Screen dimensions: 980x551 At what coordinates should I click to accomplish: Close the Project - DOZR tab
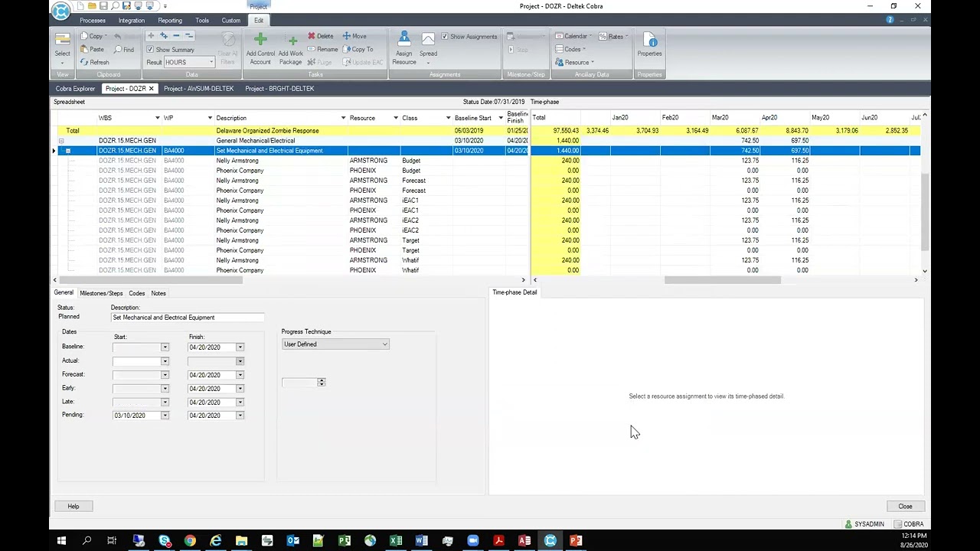tap(151, 89)
